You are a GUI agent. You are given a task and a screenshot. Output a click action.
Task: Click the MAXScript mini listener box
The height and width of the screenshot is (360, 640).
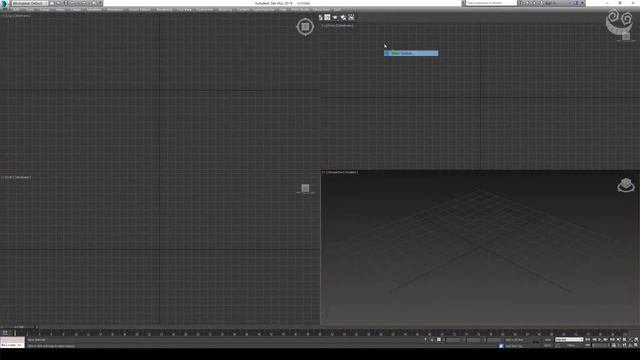pyautogui.click(x=12, y=342)
